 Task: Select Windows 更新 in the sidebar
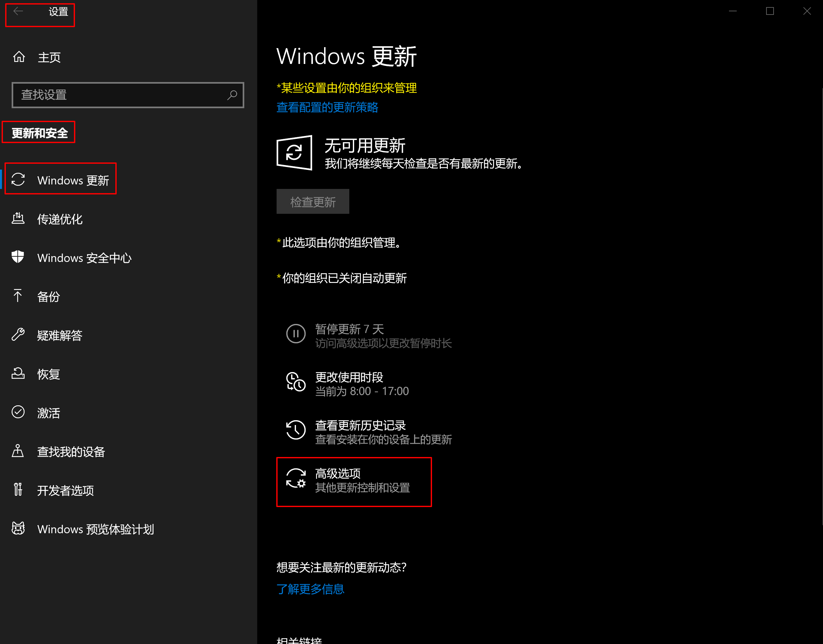128,180
